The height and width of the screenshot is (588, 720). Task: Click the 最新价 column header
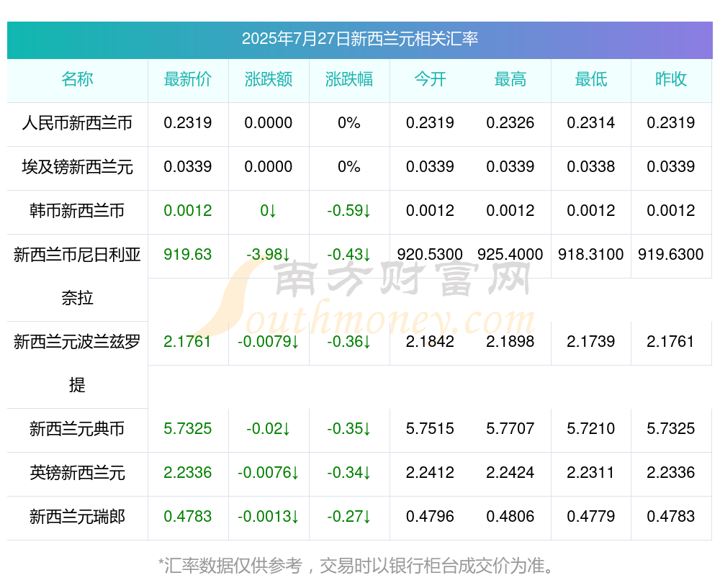[188, 79]
